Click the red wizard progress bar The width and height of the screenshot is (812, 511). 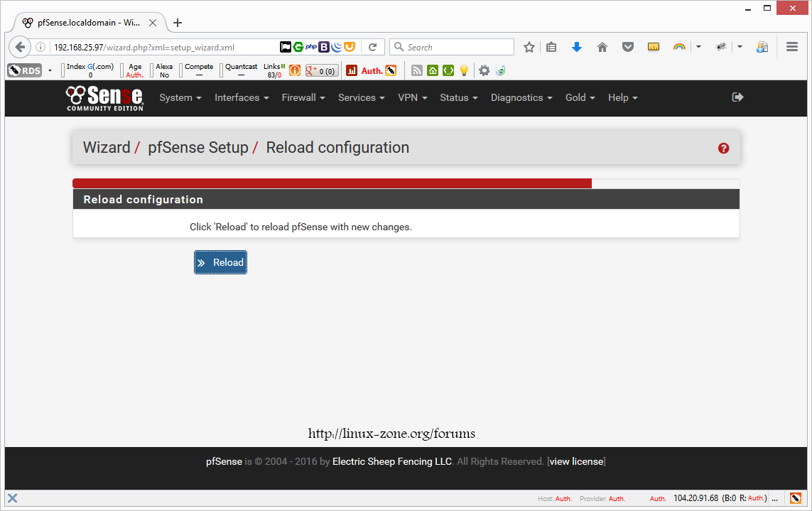[x=332, y=183]
